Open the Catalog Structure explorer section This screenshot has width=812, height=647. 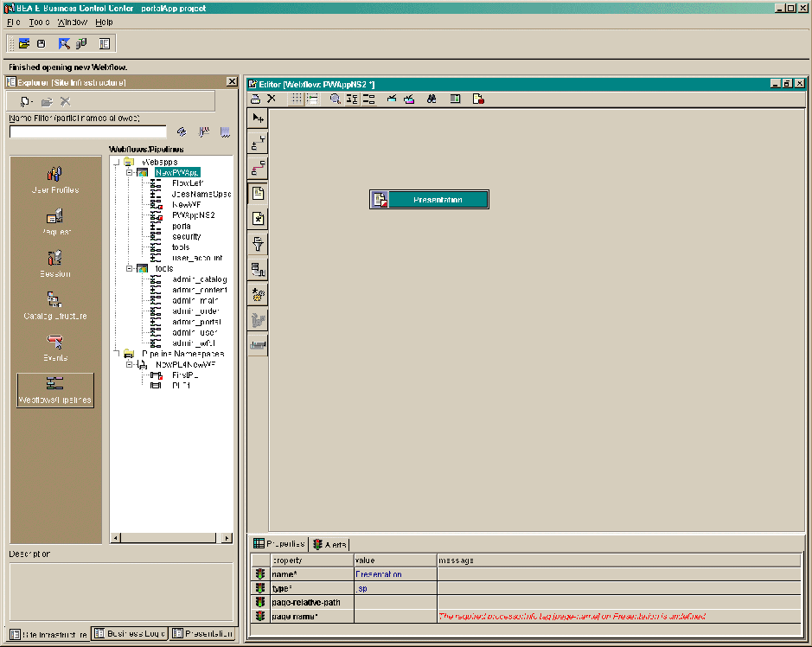[x=54, y=306]
